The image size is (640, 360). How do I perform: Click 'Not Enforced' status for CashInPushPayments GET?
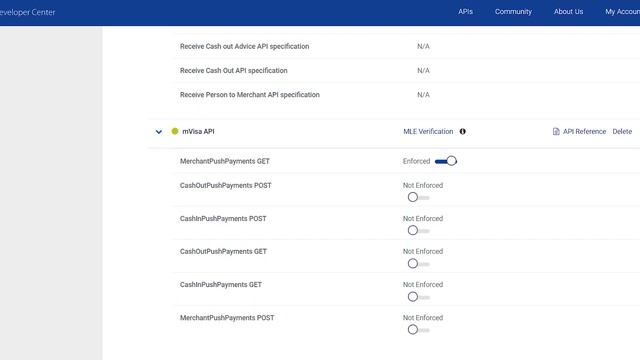point(423,284)
